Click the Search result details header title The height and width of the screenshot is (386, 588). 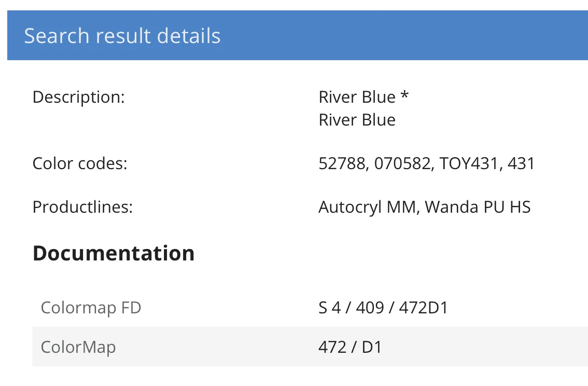[x=122, y=36]
